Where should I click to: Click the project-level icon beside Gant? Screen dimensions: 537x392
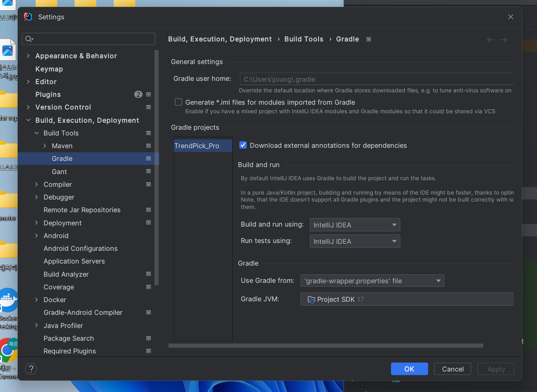[149, 172]
